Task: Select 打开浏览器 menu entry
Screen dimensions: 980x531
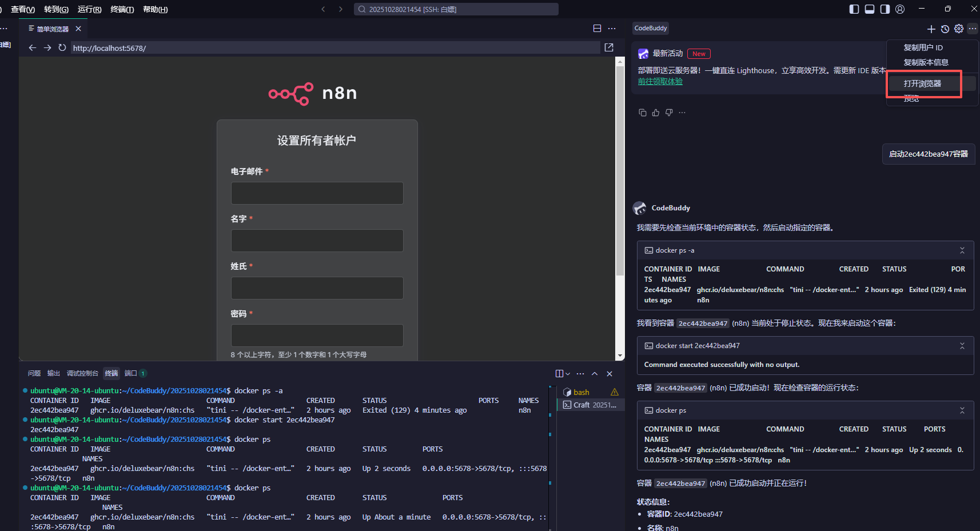Action: 931,83
